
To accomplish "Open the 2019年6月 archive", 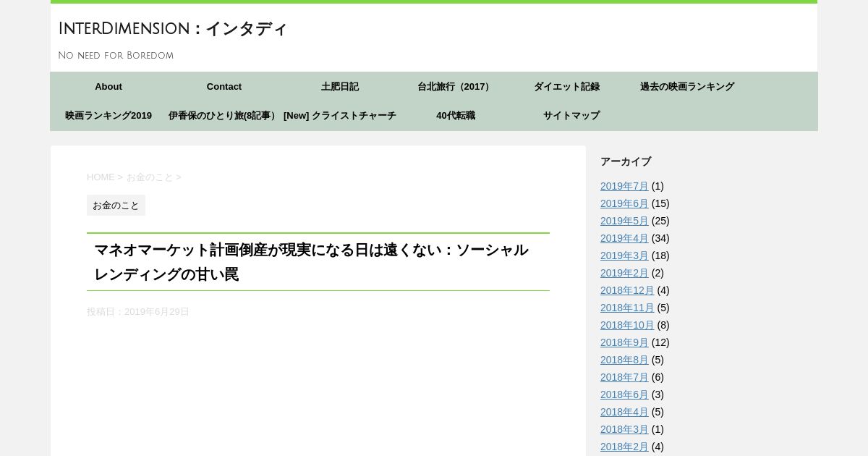I will [624, 203].
